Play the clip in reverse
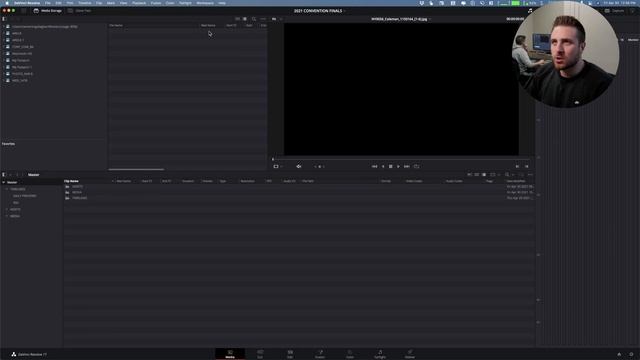Image resolution: width=640 pixels, height=360 pixels. 383,167
